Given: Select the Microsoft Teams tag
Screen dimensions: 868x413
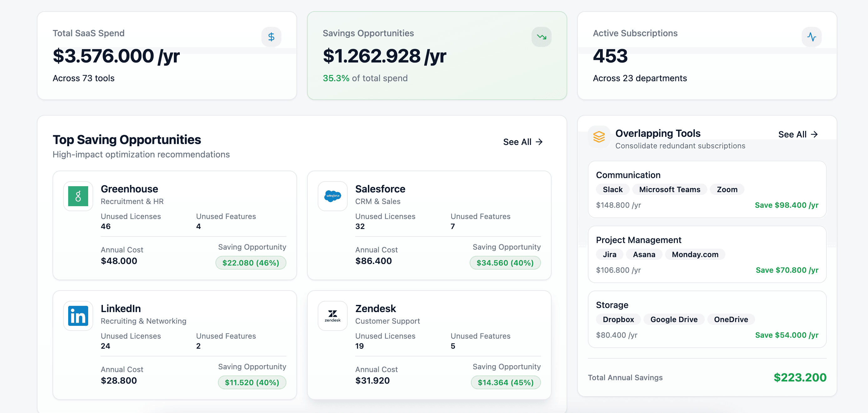Looking at the screenshot, I should tap(669, 190).
